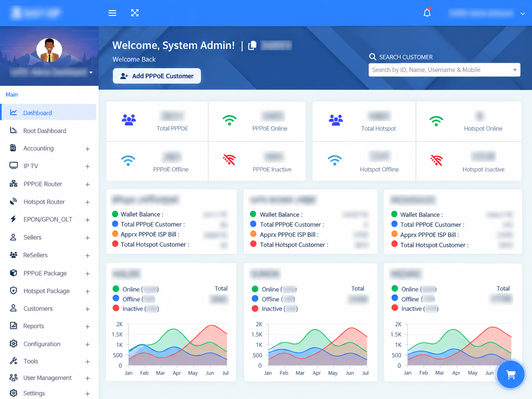Screen dimensions: 532x399
Task: Click Main section label in sidebar
Action: click(12, 94)
